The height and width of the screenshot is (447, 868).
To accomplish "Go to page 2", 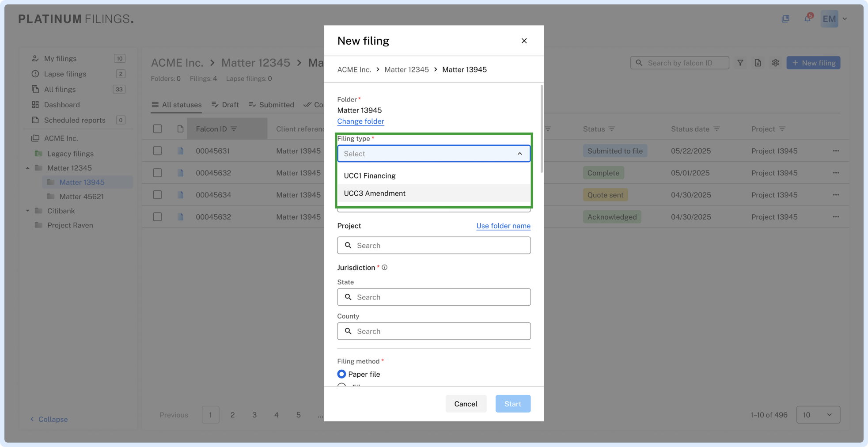I will pyautogui.click(x=232, y=415).
